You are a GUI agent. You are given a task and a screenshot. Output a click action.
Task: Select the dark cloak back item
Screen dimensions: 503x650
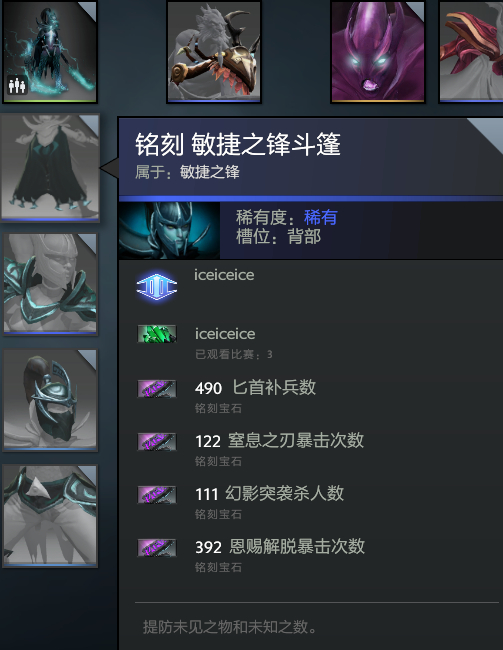click(x=50, y=168)
